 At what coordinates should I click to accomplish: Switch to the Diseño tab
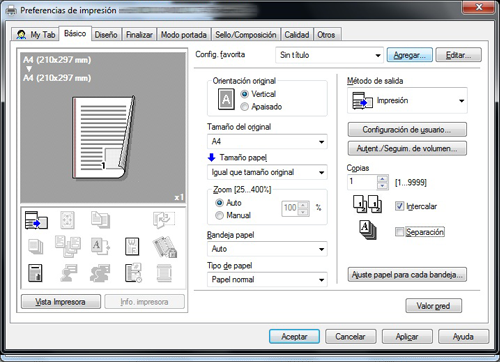tap(106, 35)
